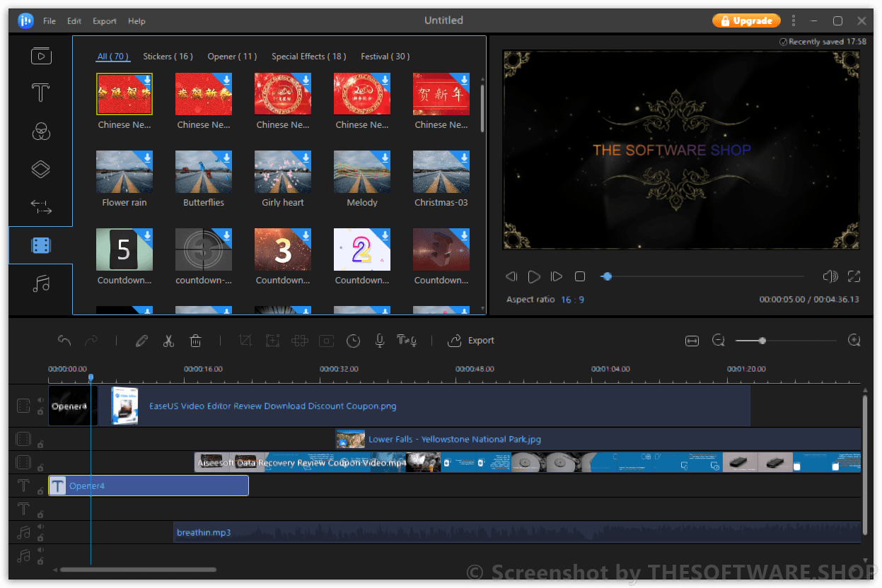Select the Countdown 3 element thumbnail
The image size is (882, 588).
pos(282,249)
